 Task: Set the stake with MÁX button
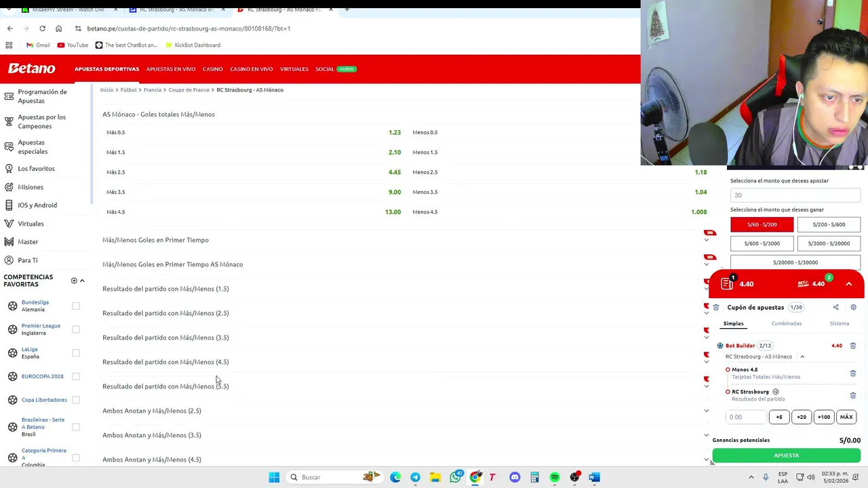click(846, 417)
